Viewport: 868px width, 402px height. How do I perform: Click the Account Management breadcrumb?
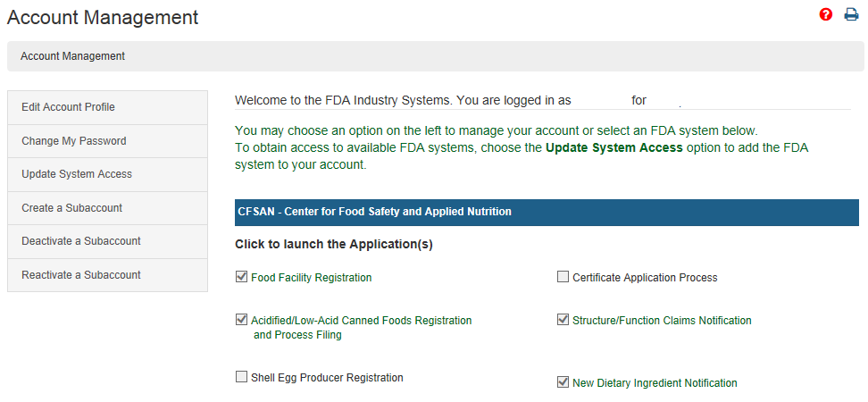pos(72,56)
